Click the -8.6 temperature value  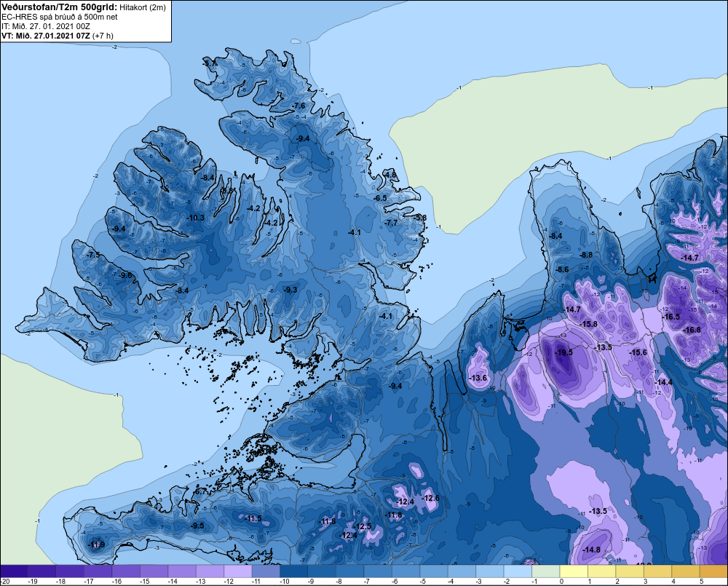pos(562,270)
